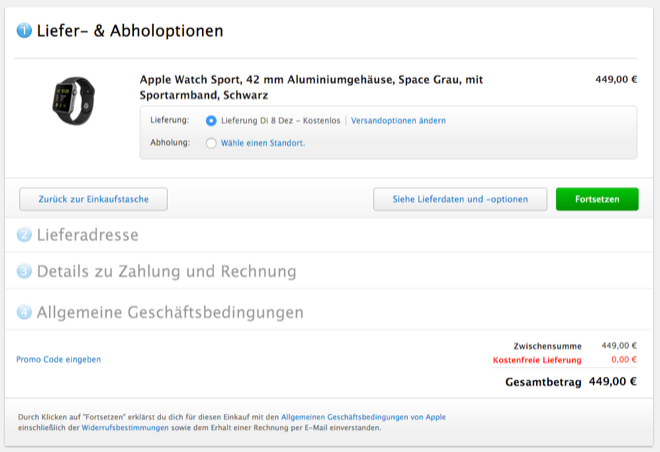660x452 pixels.
Task: Click the Promo Code eingeben link
Action: 58,359
